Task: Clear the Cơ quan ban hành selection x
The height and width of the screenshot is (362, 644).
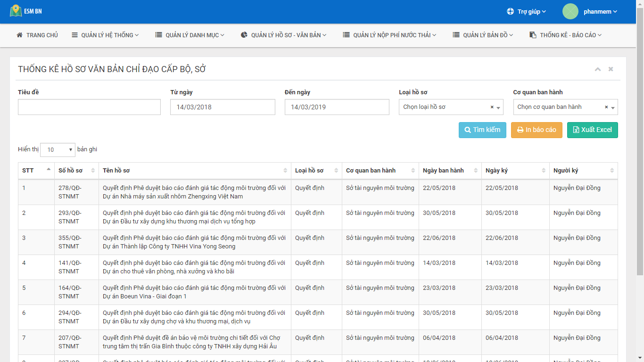Action: pos(606,107)
